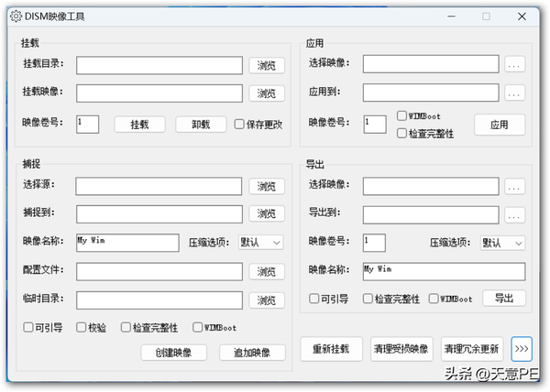Focus the 挂载目录 input field

[x=159, y=66]
